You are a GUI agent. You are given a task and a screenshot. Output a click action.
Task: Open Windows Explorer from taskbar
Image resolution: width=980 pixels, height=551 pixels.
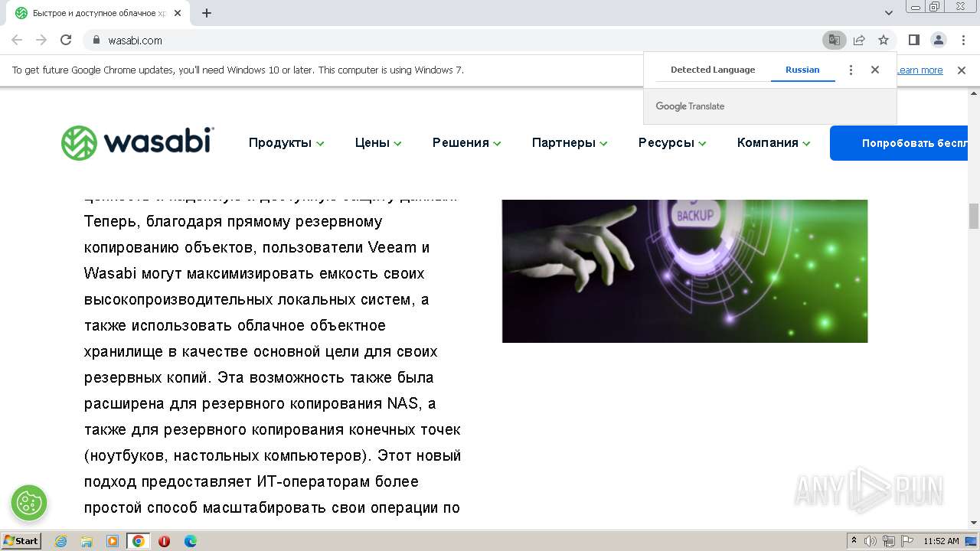click(x=87, y=541)
